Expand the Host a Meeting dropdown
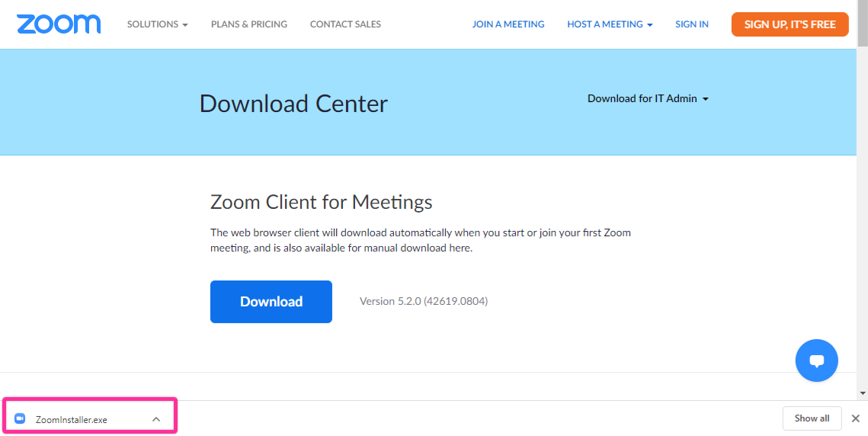868x436 pixels. (x=610, y=24)
